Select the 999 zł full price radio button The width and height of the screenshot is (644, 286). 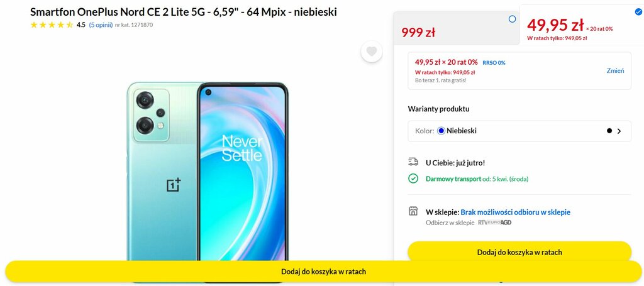point(512,19)
